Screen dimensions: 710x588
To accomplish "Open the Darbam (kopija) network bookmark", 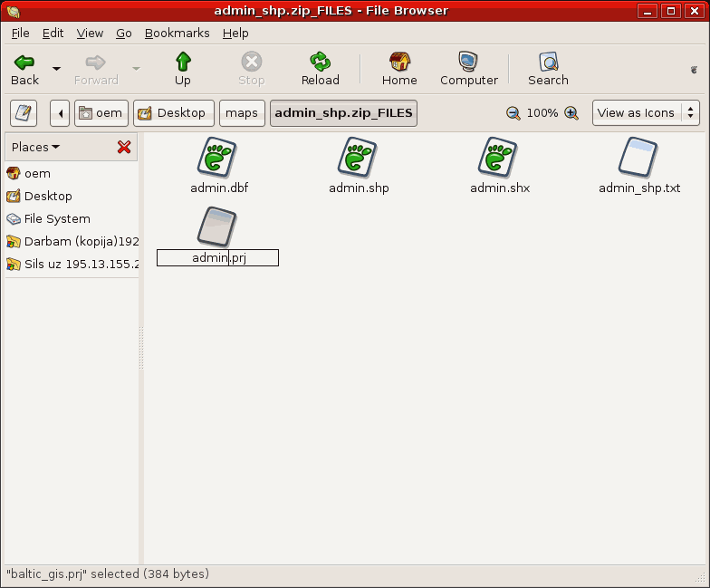I will click(72, 241).
